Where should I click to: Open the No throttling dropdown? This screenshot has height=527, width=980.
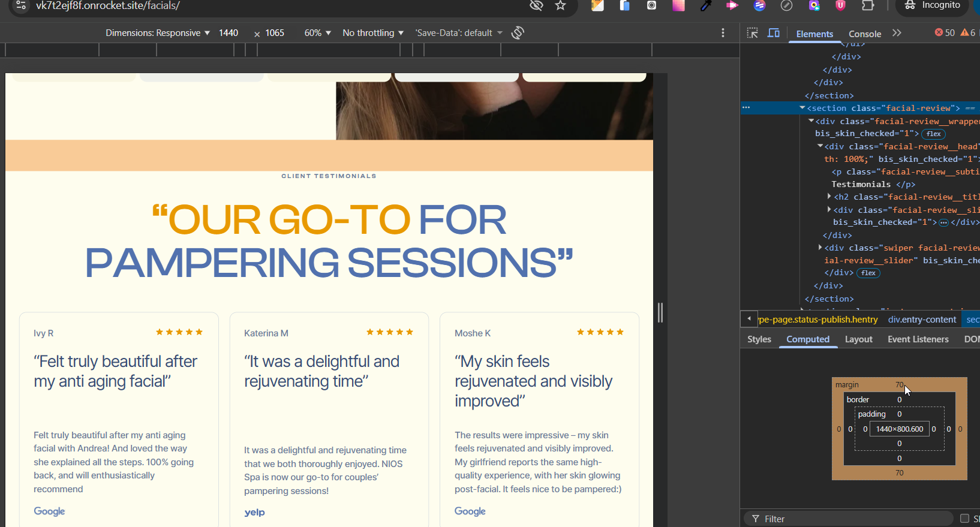(x=373, y=33)
